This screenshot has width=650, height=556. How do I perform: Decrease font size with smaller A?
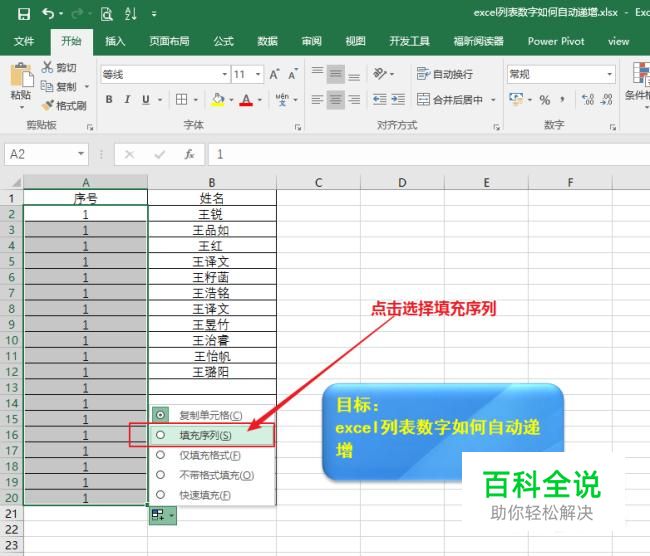point(293,75)
